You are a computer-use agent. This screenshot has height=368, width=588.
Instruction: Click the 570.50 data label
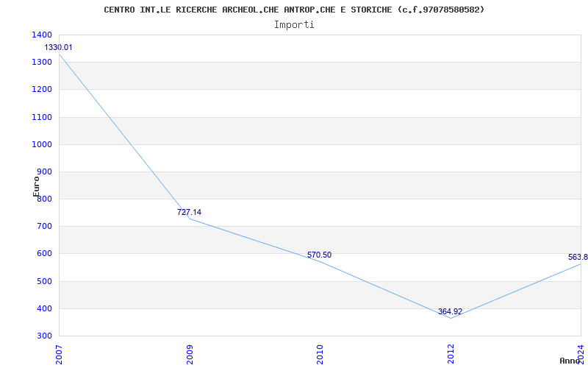(319, 255)
